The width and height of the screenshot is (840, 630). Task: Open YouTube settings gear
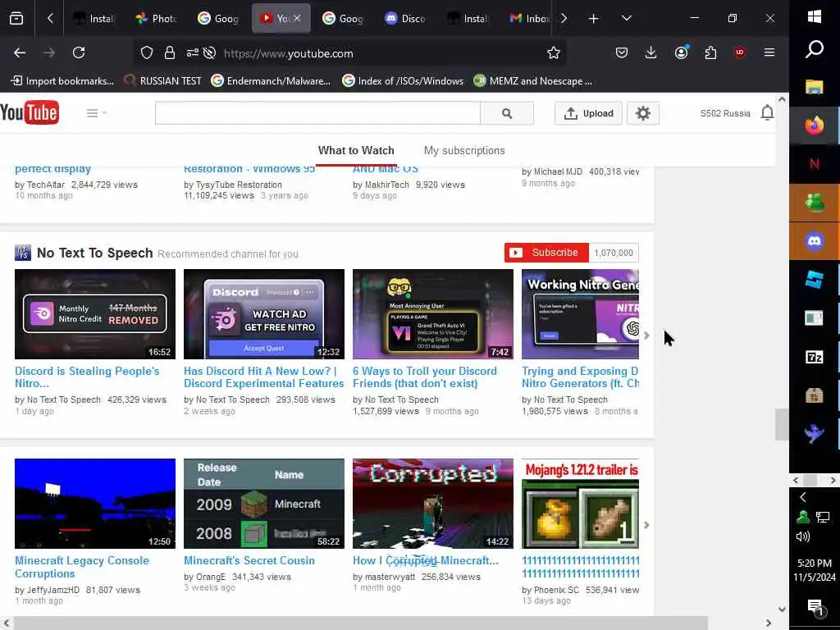tap(643, 113)
